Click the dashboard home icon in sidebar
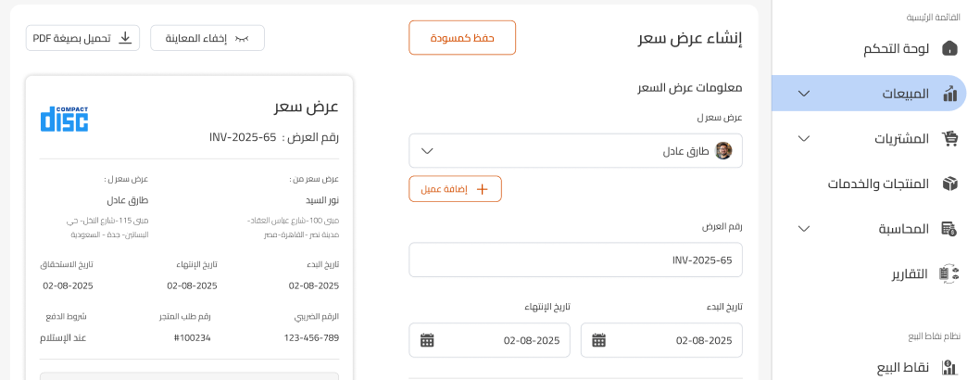The width and height of the screenshot is (980, 380). coord(949,49)
